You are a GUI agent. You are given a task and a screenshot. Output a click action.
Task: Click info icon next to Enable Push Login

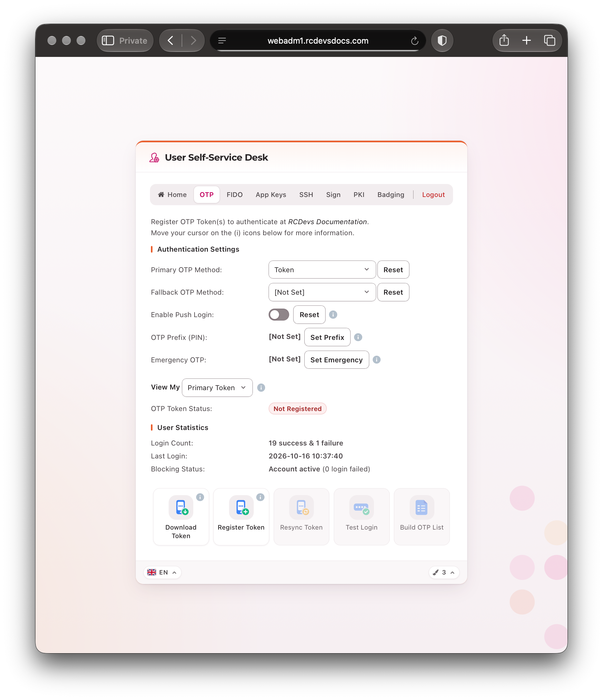pos(333,315)
